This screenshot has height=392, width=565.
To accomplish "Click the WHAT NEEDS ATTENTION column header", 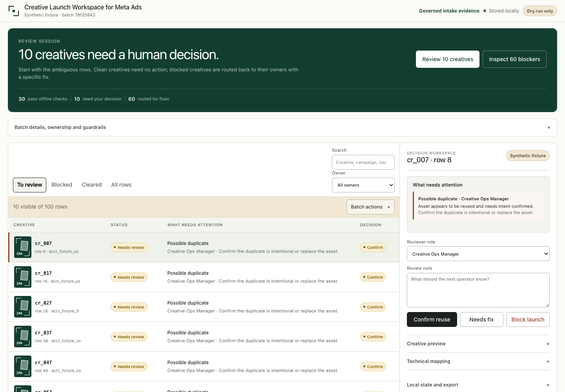I will tap(195, 225).
